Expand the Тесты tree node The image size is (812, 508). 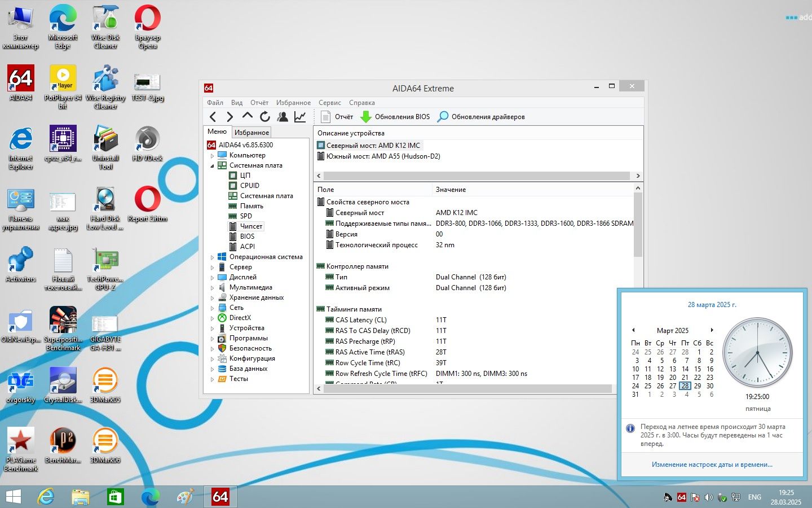(x=213, y=379)
